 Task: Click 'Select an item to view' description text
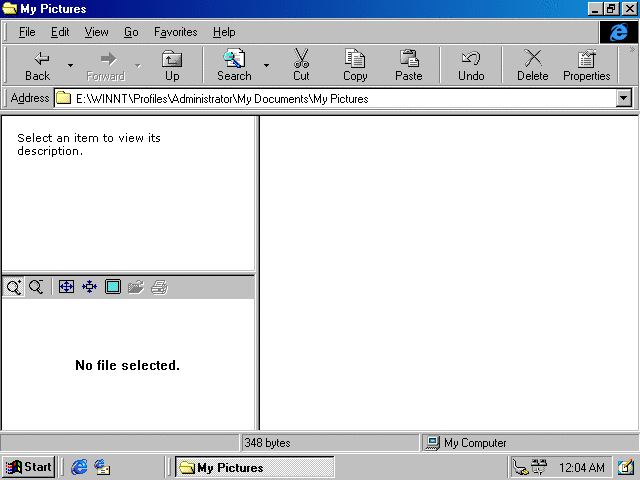(x=89, y=144)
